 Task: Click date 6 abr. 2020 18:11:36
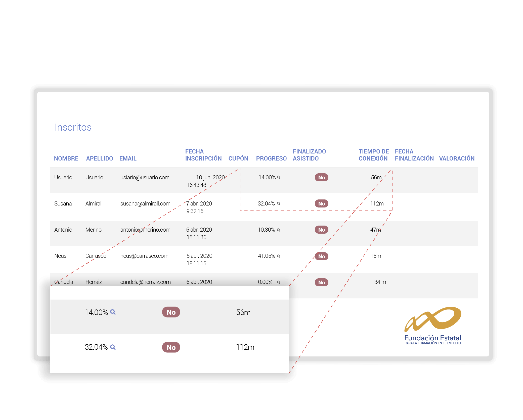tap(199, 233)
